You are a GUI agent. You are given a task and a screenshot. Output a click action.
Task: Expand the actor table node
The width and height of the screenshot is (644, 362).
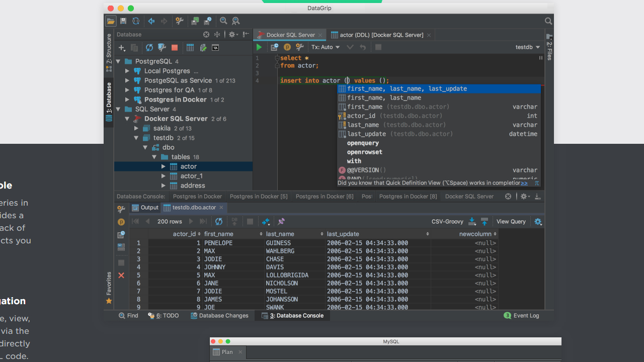click(x=164, y=166)
